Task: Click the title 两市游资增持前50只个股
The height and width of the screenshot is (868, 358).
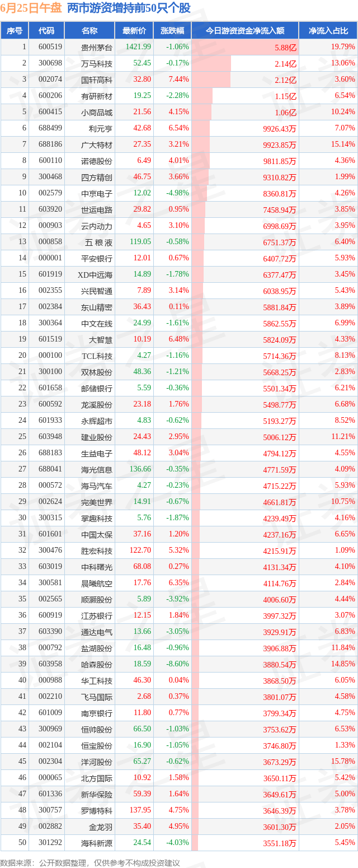Action: pyautogui.click(x=128, y=8)
